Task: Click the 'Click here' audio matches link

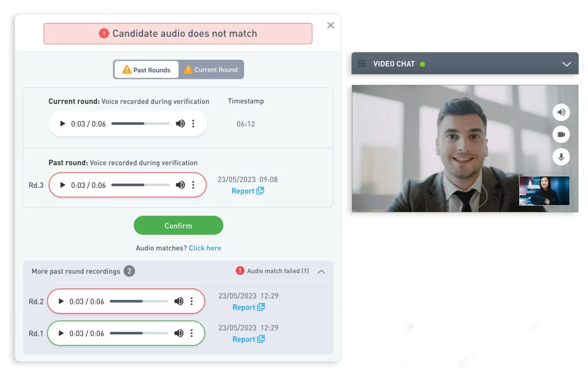Action: [x=205, y=248]
